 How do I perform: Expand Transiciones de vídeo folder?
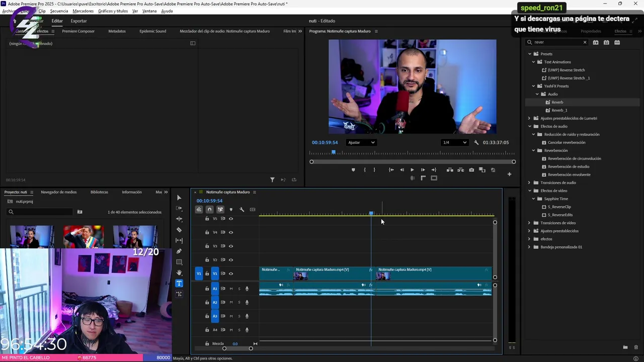click(x=530, y=223)
